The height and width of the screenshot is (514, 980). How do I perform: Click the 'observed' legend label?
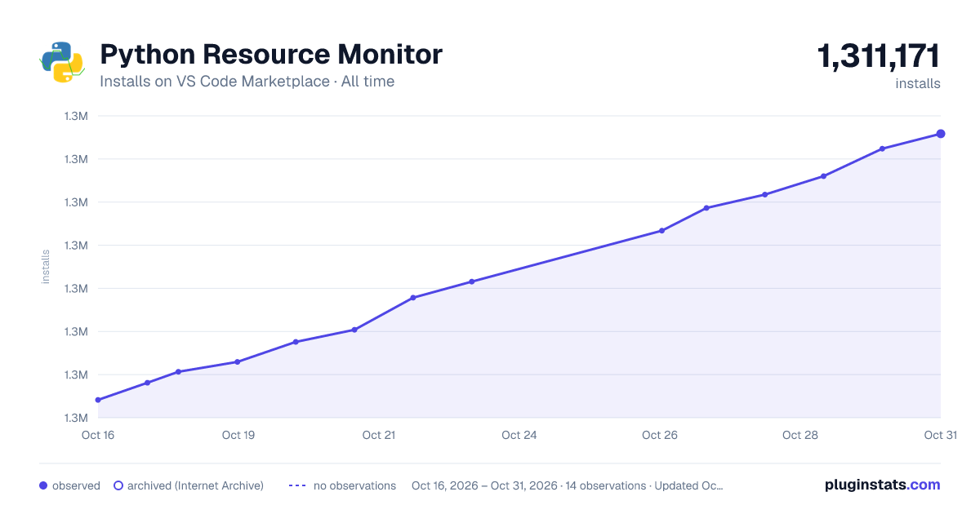76,485
